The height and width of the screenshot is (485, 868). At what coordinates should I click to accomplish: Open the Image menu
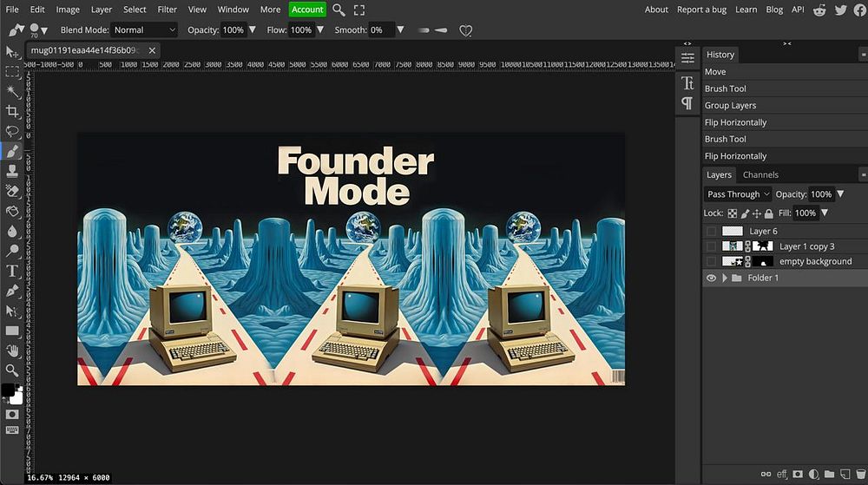[68, 10]
